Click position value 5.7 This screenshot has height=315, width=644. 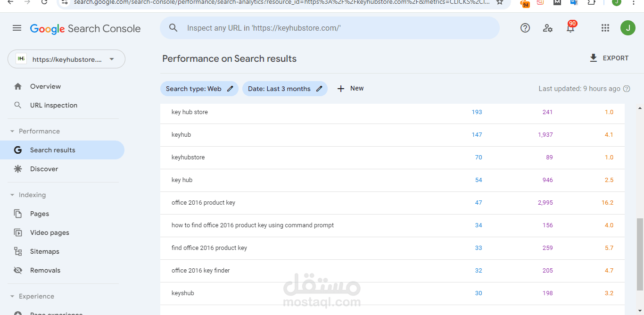[x=609, y=248]
